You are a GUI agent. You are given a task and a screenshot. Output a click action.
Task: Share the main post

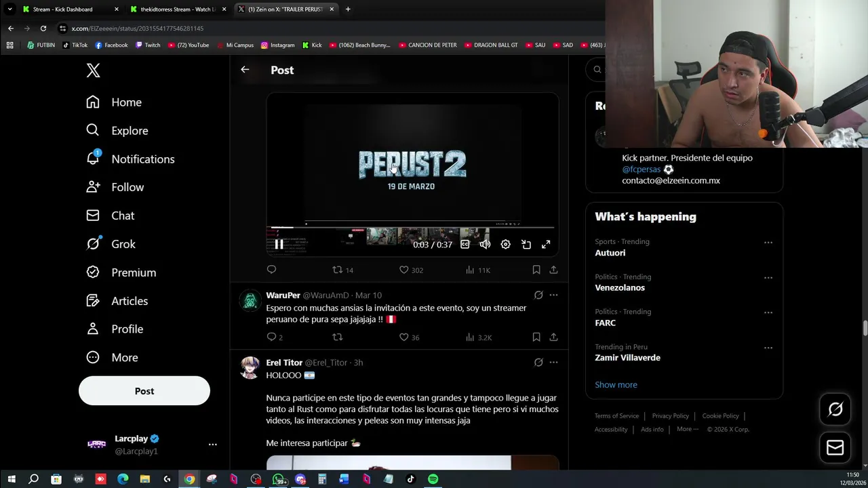[553, 270]
